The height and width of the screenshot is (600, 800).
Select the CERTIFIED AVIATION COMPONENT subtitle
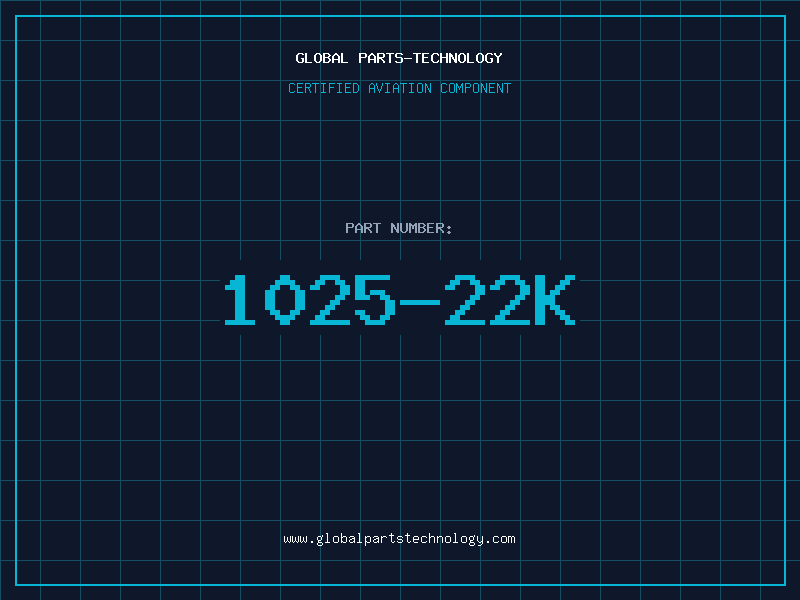pos(399,88)
